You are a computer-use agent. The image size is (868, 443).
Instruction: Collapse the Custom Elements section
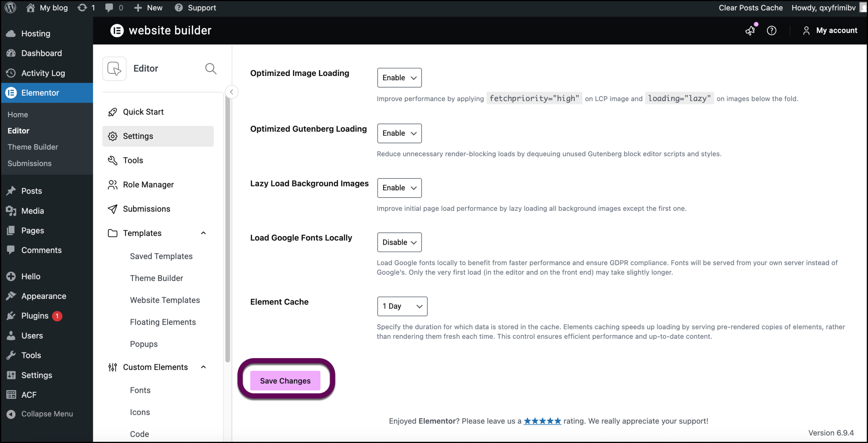203,367
